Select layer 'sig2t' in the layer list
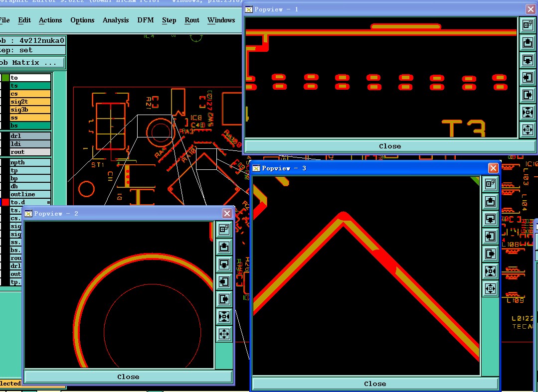 pos(30,102)
